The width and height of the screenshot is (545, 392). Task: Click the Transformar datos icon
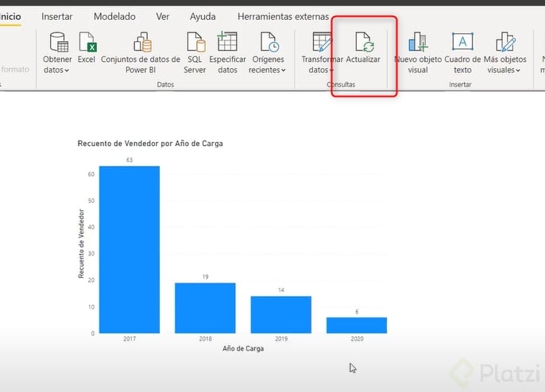(x=323, y=42)
